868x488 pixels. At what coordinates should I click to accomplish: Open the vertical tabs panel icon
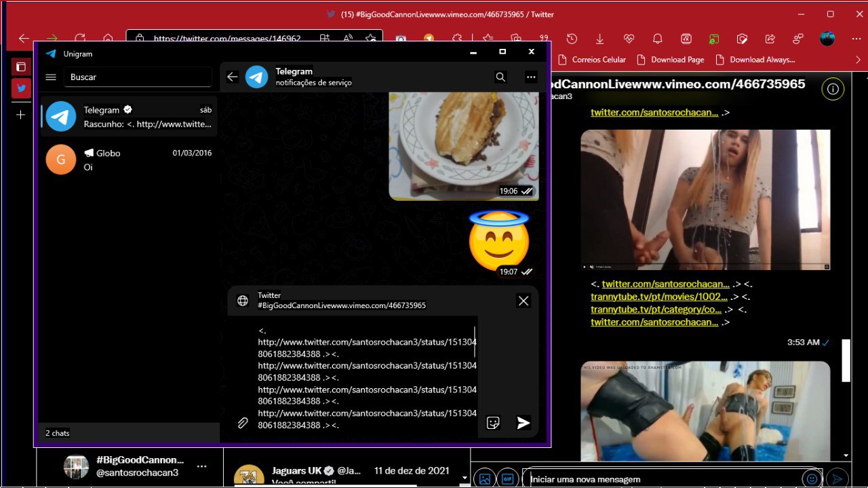coord(21,67)
